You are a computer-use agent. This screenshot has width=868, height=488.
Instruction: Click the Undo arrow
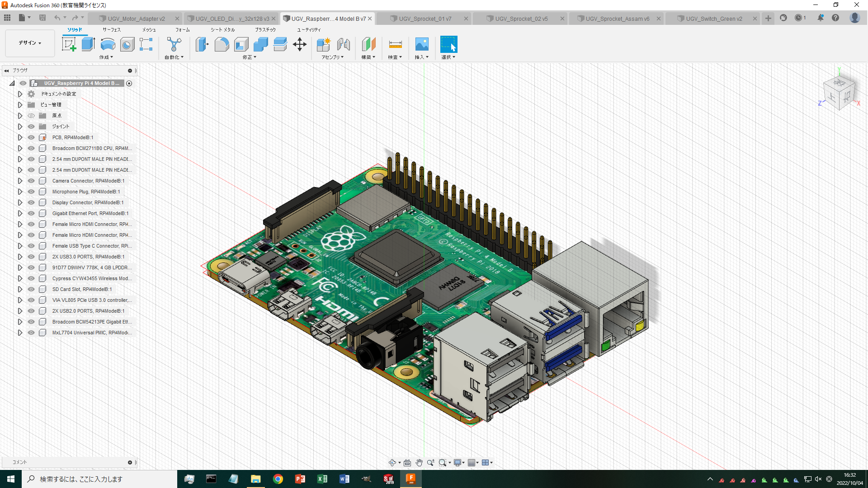(x=57, y=18)
